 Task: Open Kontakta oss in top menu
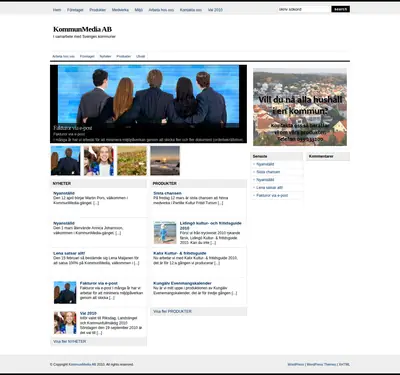point(191,10)
